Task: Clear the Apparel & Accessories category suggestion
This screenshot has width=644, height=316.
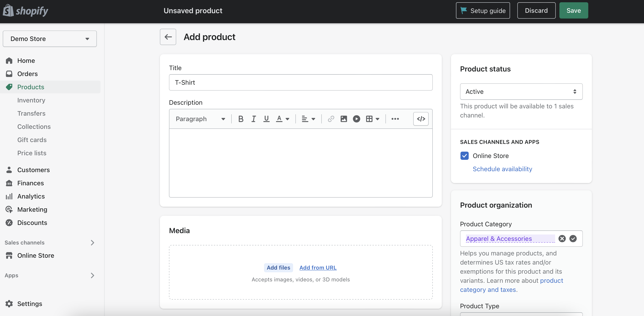Action: pyautogui.click(x=562, y=238)
